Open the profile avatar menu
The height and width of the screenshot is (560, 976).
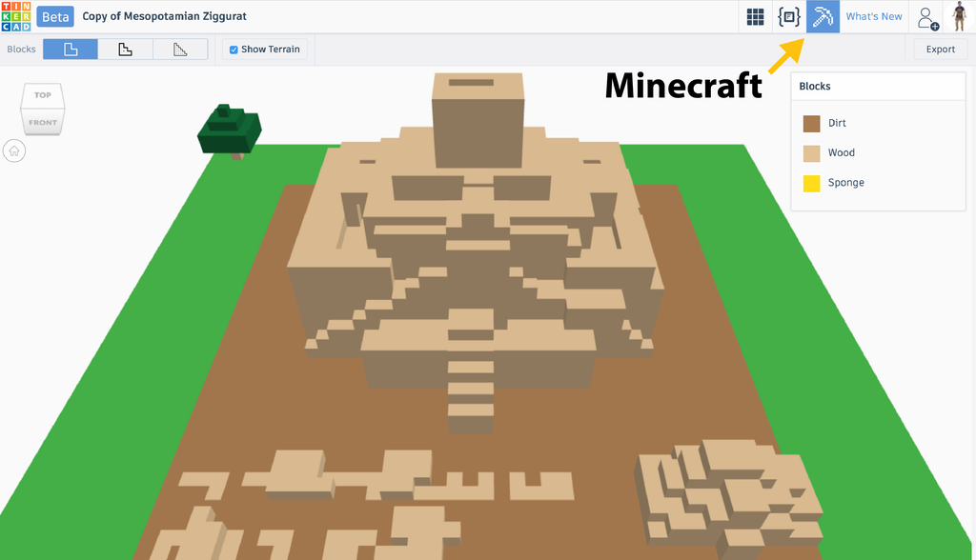pos(959,17)
